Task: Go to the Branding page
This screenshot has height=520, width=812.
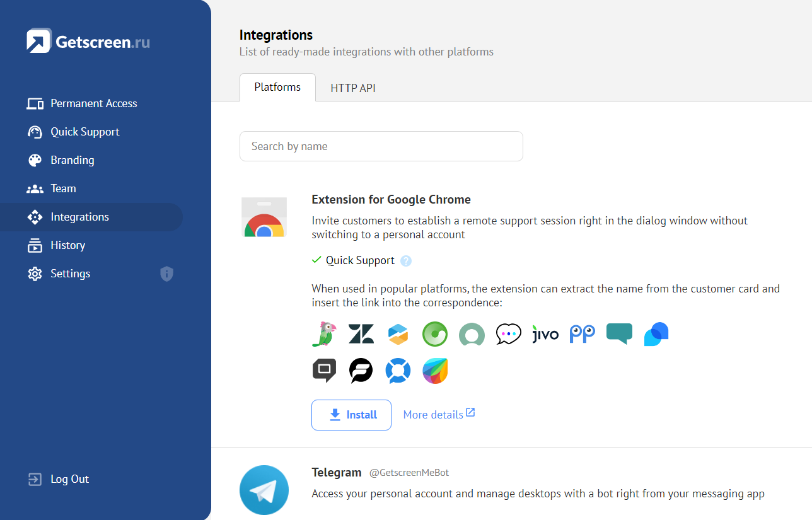Action: pyautogui.click(x=72, y=160)
